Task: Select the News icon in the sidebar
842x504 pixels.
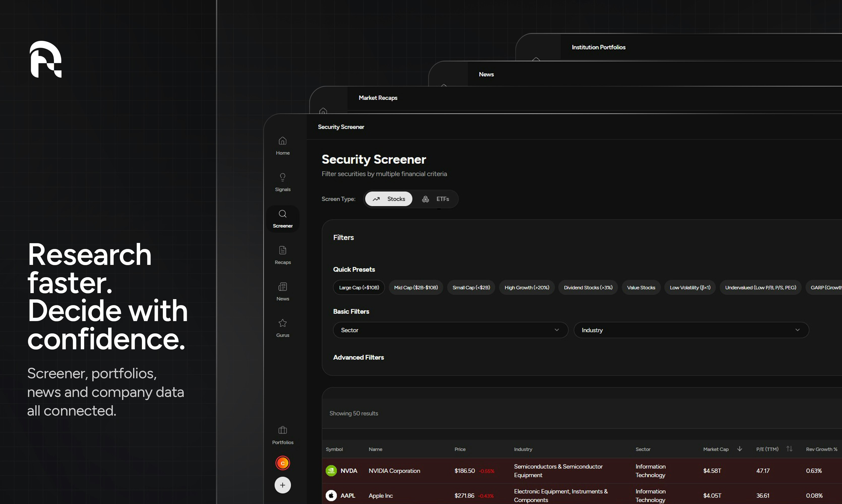Action: coord(282,291)
